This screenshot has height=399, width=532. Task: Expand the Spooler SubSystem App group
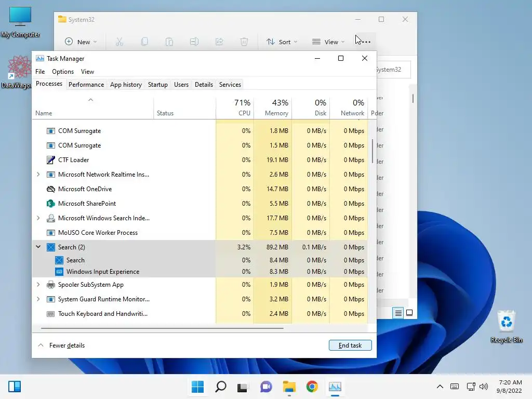point(38,285)
